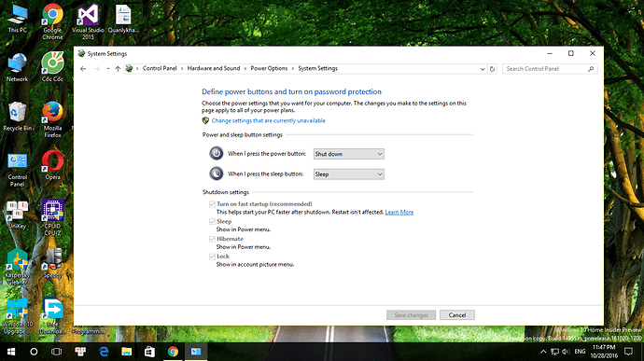This screenshot has height=361, width=644.
Task: Select the Opera desktop icon
Action: point(52,165)
